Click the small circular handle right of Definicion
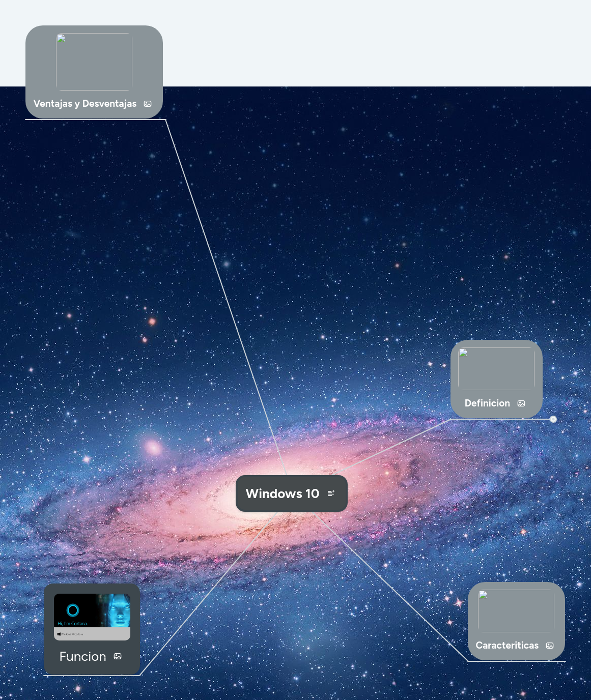This screenshot has width=591, height=700. [553, 419]
